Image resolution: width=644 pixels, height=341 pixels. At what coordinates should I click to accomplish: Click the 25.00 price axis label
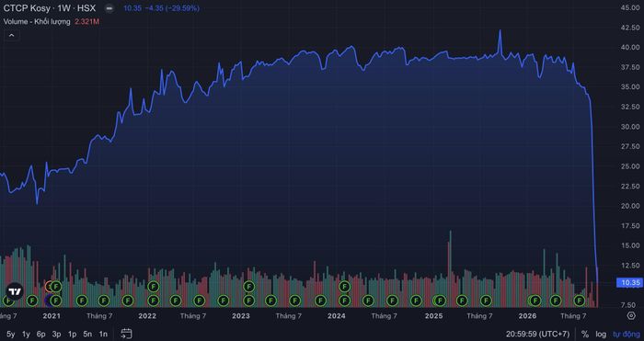[630, 166]
